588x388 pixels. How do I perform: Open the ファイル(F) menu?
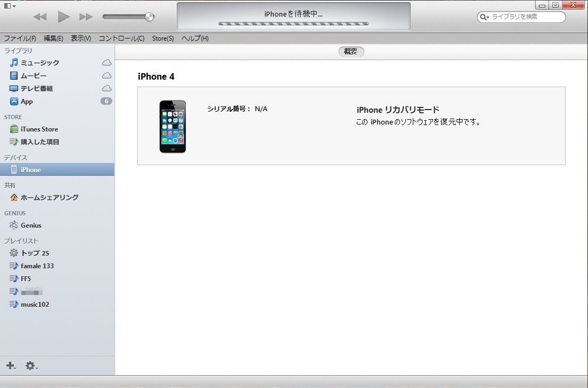pyautogui.click(x=20, y=38)
